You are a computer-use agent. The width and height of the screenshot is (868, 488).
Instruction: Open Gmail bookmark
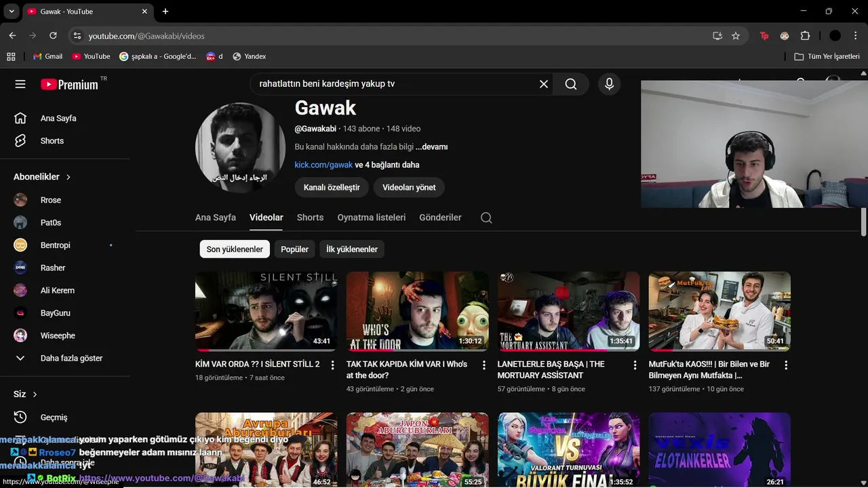(x=47, y=56)
